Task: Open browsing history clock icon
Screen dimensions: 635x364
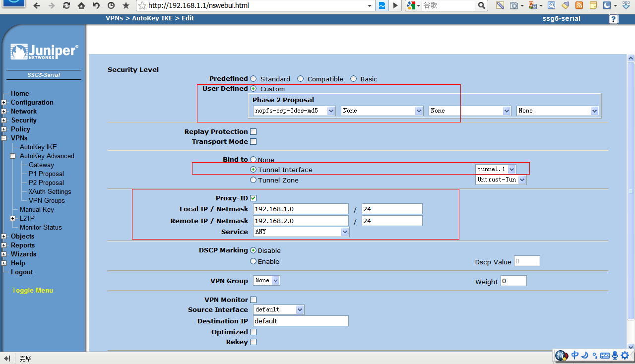Action: 111,6
